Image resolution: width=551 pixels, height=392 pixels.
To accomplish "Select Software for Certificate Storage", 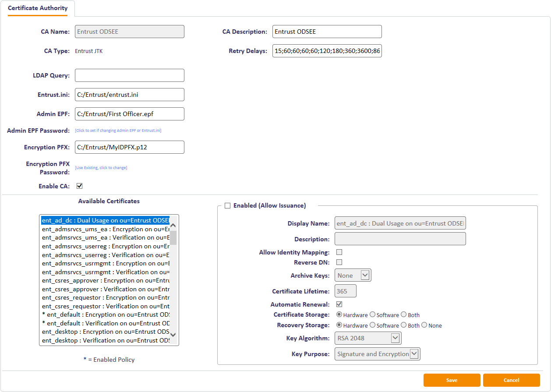I will click(x=372, y=314).
